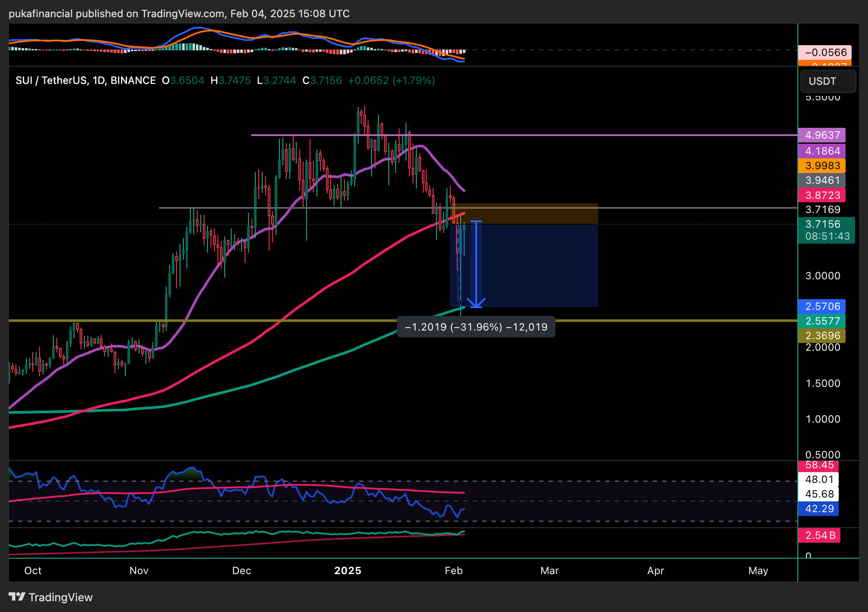Image resolution: width=868 pixels, height=612 pixels.
Task: Click the 2025 label on time axis
Action: click(347, 571)
